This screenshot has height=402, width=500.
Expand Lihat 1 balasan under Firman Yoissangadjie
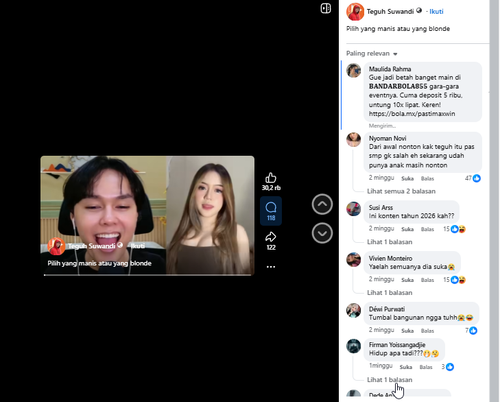[389, 380]
